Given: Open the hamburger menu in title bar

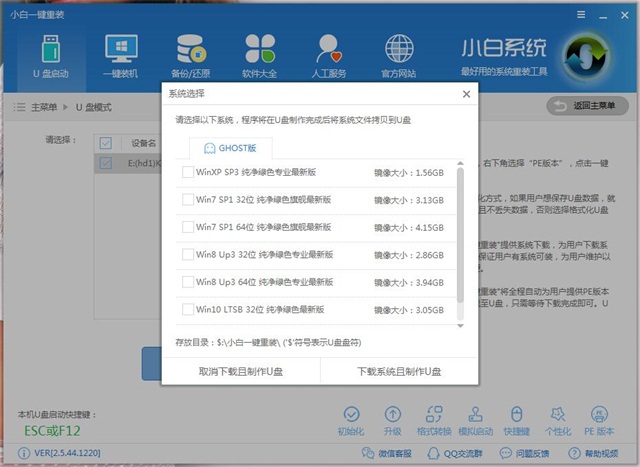Looking at the screenshot, I should coord(581,15).
